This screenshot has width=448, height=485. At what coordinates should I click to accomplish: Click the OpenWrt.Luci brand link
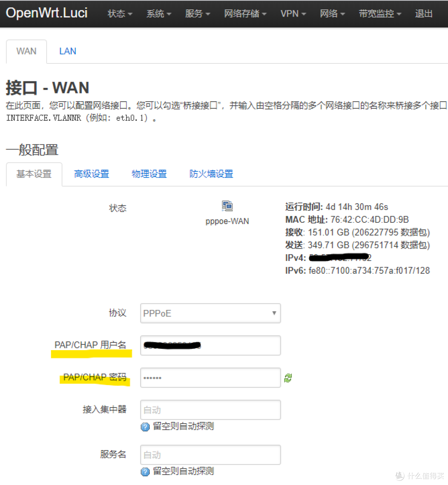pos(47,13)
